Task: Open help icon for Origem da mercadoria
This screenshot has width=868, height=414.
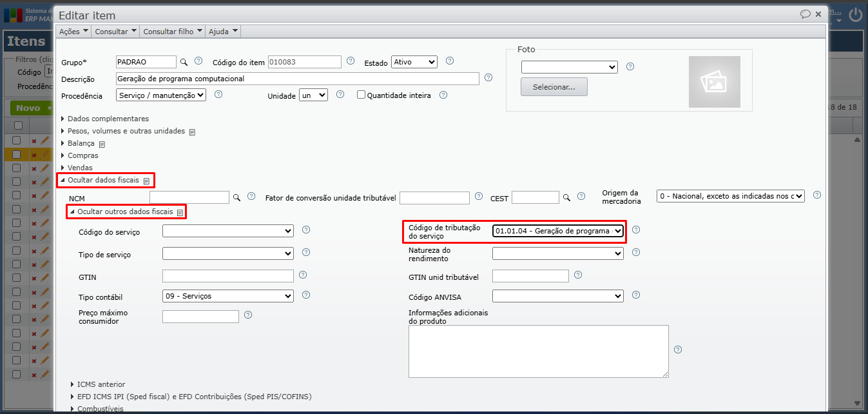Action: [817, 195]
